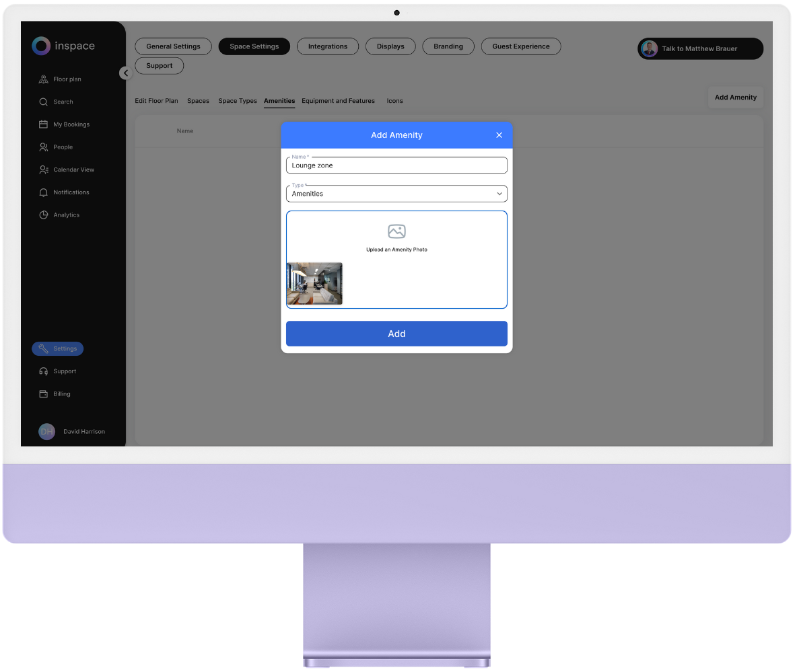
Task: Click the upload photo image icon
Action: point(396,231)
